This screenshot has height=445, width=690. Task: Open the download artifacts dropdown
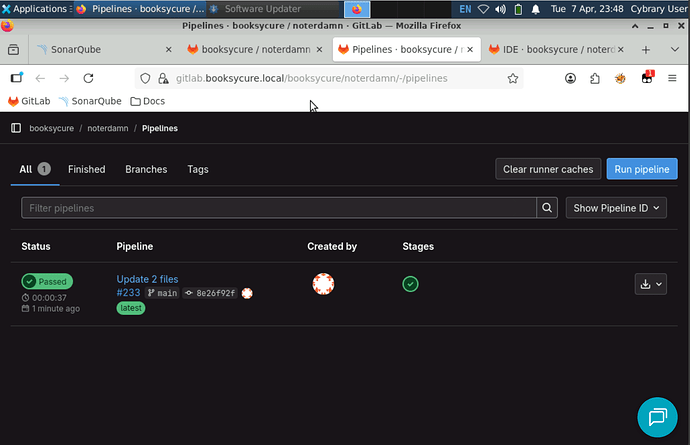click(x=650, y=284)
